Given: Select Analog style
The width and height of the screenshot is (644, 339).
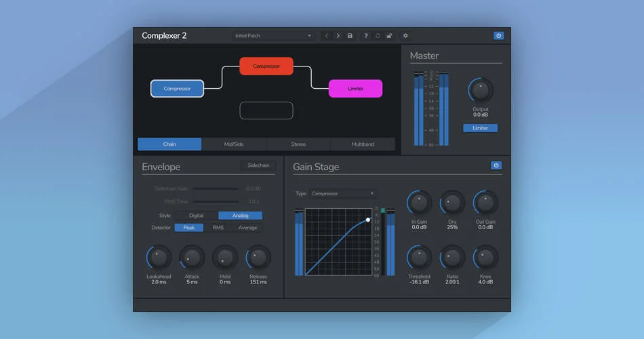Looking at the screenshot, I should (240, 216).
